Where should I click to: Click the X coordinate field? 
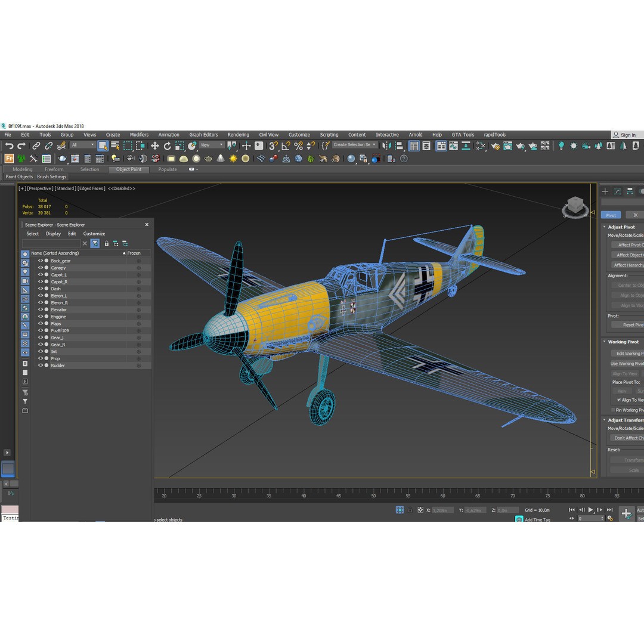click(442, 510)
